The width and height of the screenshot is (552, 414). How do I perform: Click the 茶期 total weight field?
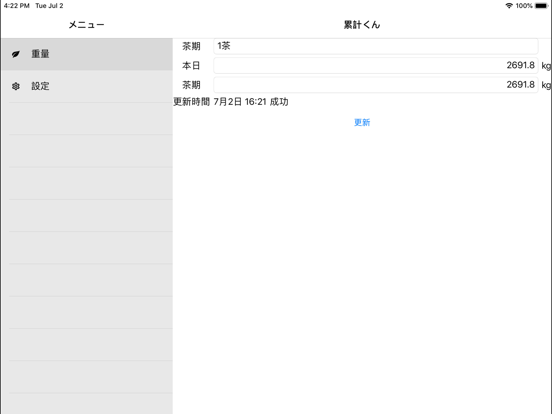point(376,85)
